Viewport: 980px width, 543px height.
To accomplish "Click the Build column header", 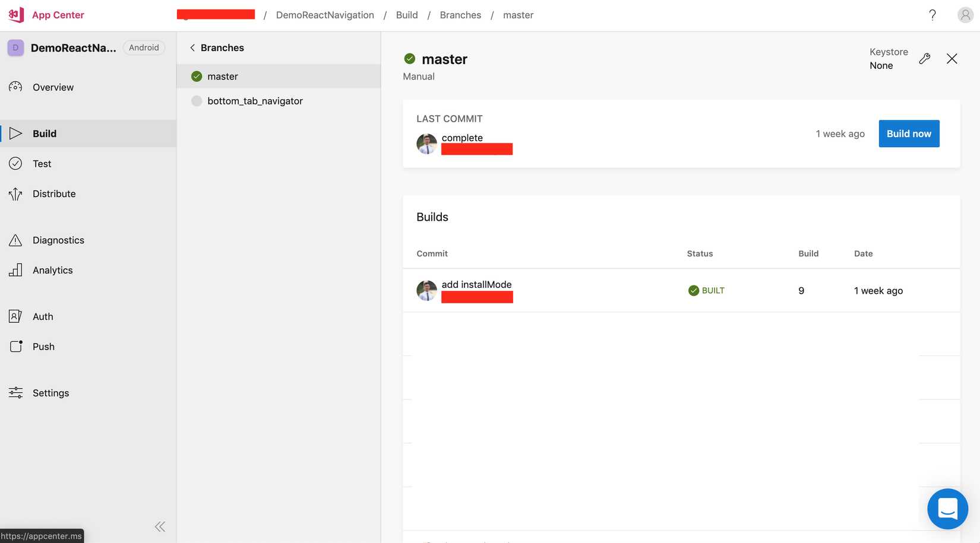I will (x=808, y=253).
